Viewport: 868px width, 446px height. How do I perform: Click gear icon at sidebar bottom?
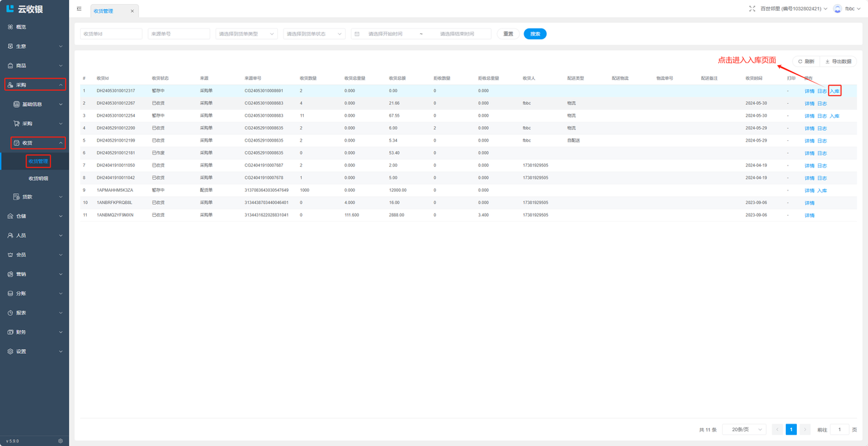coord(60,441)
